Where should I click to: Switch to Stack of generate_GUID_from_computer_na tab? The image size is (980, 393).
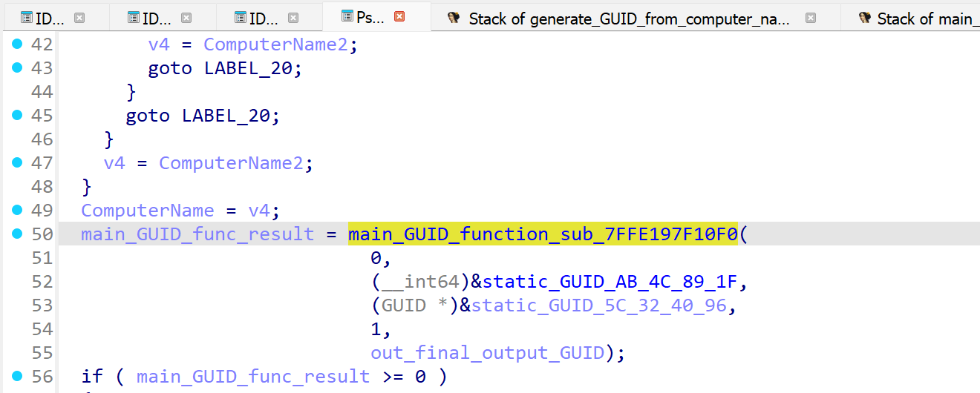click(629, 19)
